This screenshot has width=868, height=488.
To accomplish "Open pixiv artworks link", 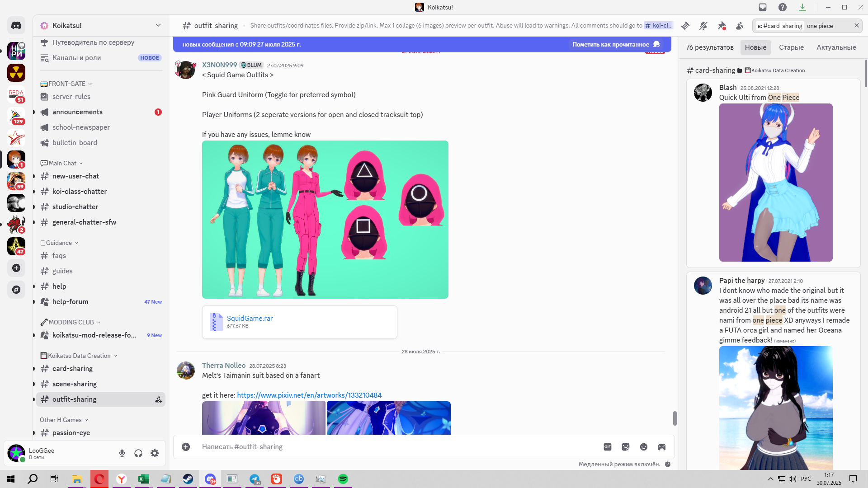I will [309, 395].
